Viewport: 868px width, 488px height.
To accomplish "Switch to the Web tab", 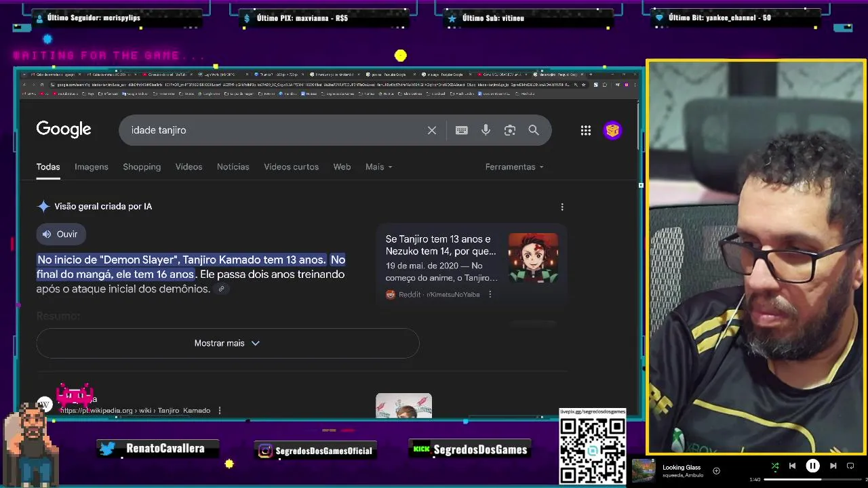I will tap(342, 167).
